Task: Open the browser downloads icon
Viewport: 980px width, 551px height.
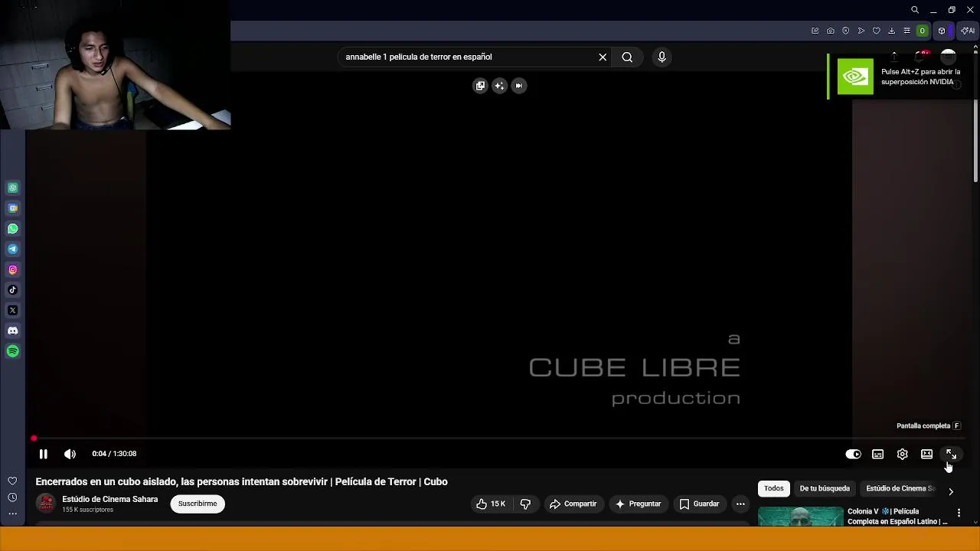Action: 892,31
